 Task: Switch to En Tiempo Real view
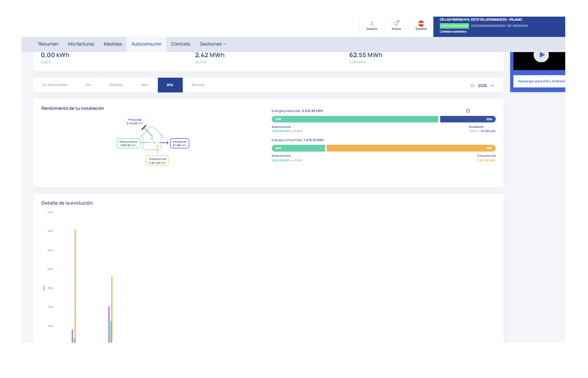tap(55, 85)
